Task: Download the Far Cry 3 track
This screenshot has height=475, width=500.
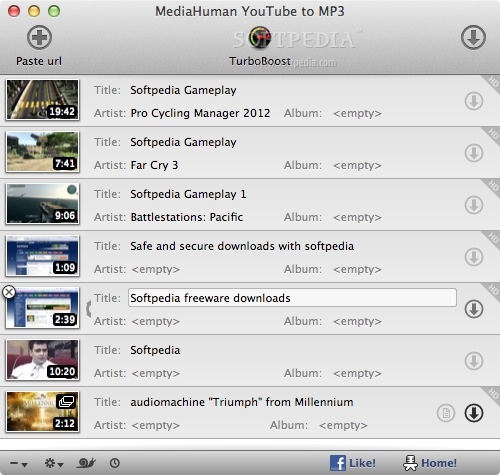Action: pos(474,153)
